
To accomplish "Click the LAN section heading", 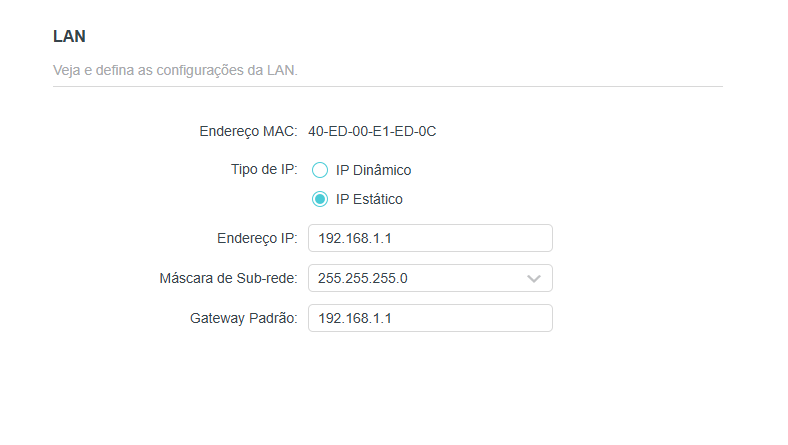I will coord(69,36).
